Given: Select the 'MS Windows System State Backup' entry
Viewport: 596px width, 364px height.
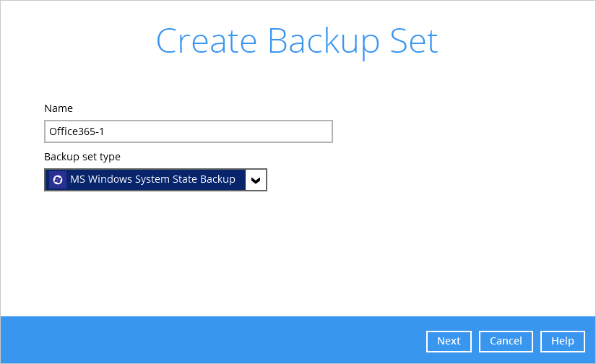Looking at the screenshot, I should [x=152, y=180].
